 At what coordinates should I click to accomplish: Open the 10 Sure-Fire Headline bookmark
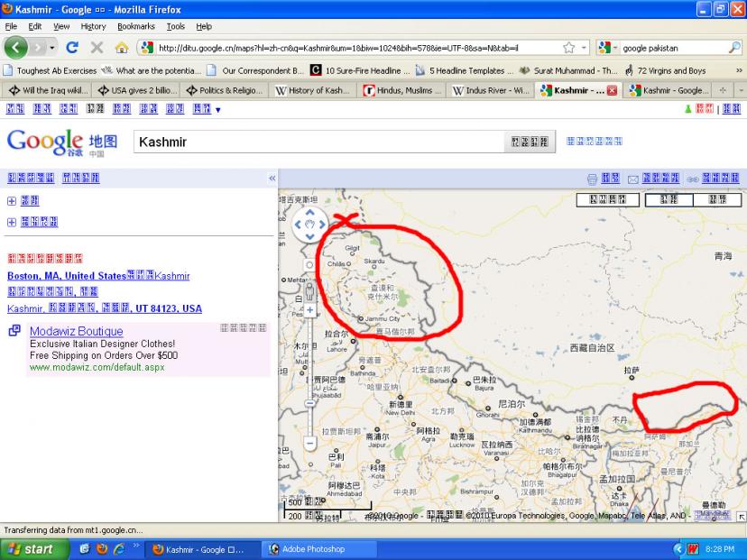point(361,70)
